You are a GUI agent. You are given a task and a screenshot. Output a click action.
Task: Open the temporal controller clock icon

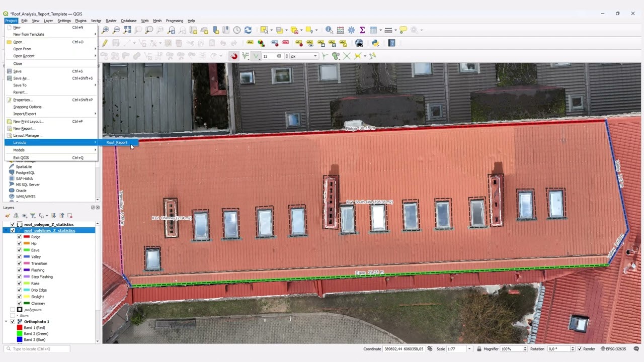click(237, 30)
